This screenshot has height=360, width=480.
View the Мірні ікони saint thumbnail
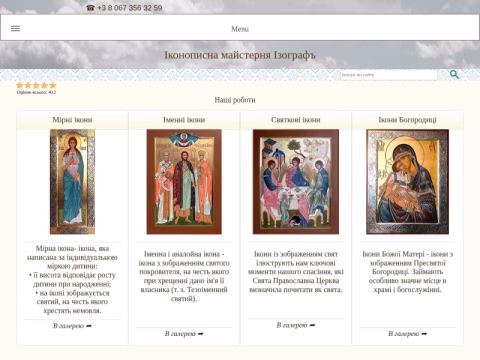coord(72,182)
